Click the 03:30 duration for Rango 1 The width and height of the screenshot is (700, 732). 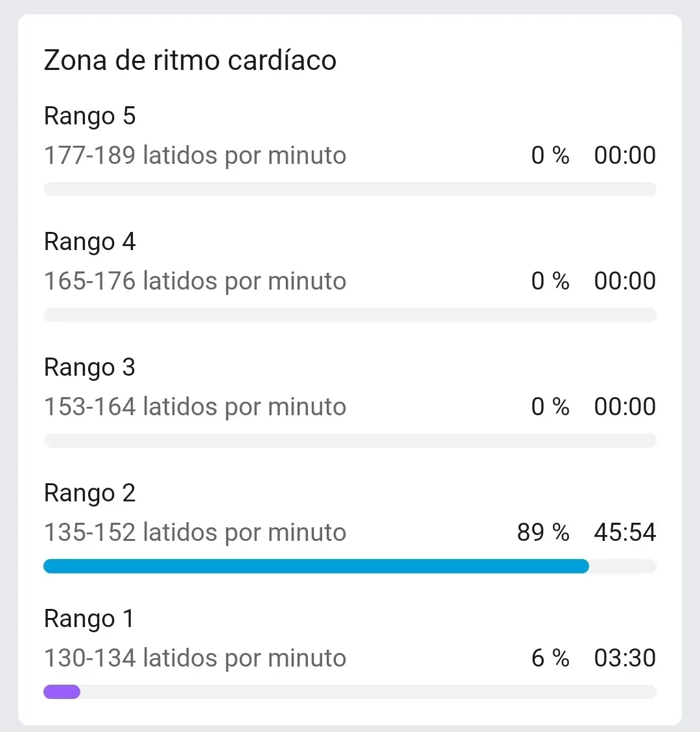click(625, 658)
